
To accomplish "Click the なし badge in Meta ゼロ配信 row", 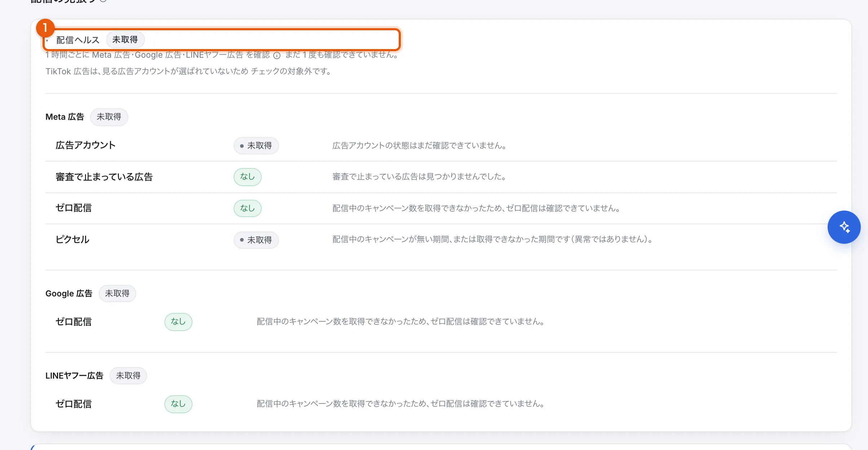I will click(247, 208).
